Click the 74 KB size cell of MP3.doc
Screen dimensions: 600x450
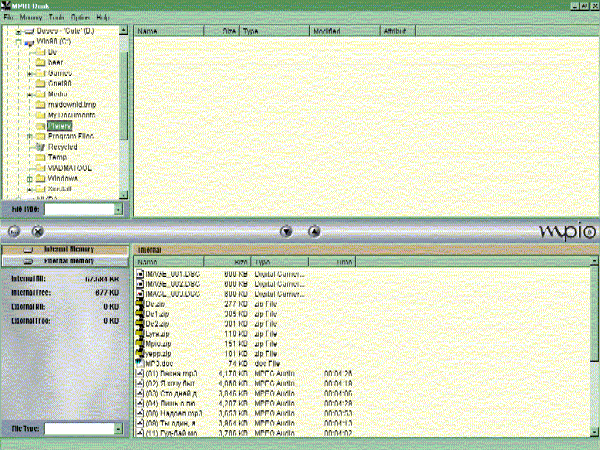[x=238, y=364]
